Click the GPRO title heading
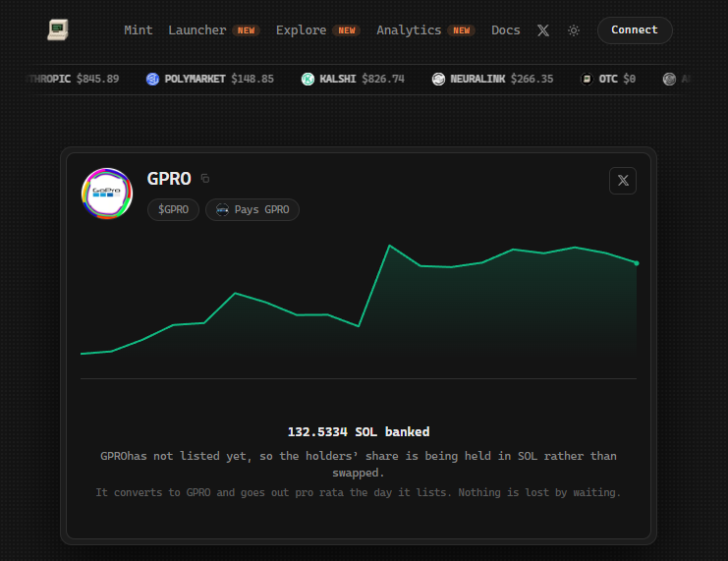The width and height of the screenshot is (728, 561). click(x=169, y=179)
